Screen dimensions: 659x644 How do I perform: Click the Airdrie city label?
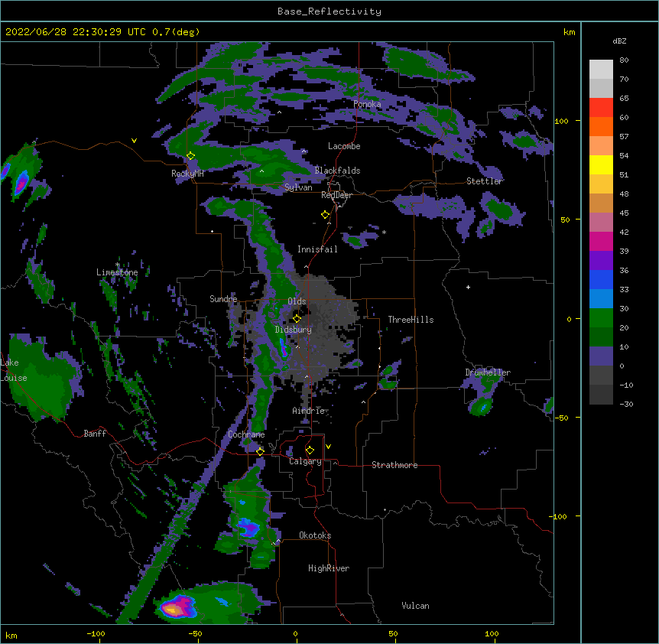tap(309, 411)
